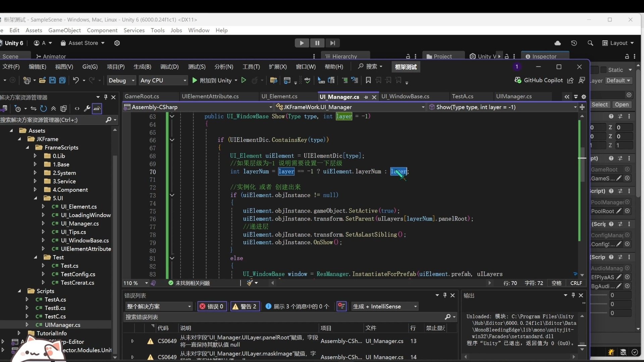
Task: Start debugging with 附加到 Unity
Action: coord(212,80)
